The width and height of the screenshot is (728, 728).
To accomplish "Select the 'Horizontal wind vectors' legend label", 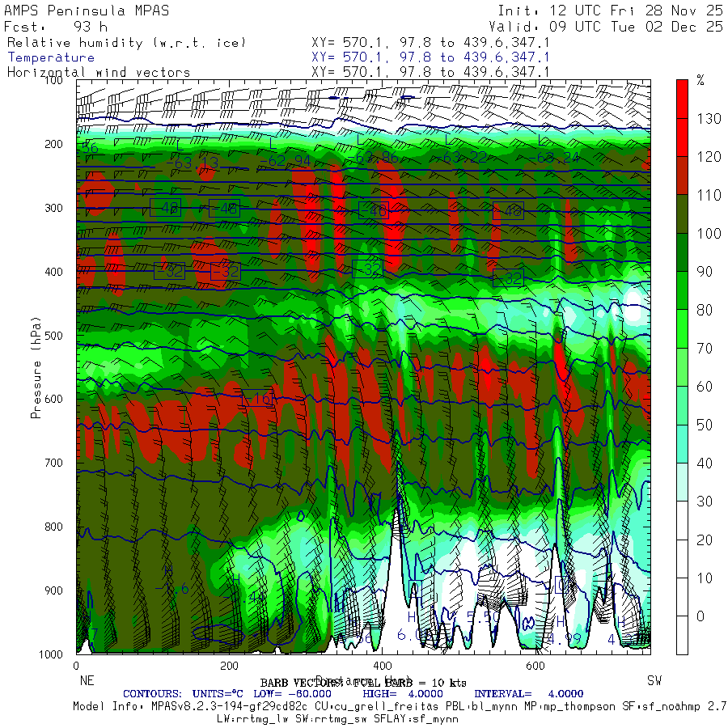I will [99, 73].
